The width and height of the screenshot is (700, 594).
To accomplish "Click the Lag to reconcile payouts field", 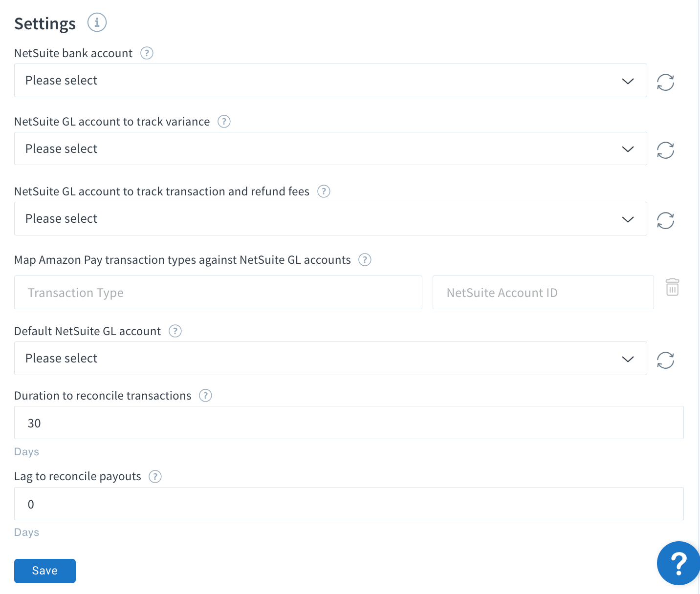I will [x=349, y=504].
